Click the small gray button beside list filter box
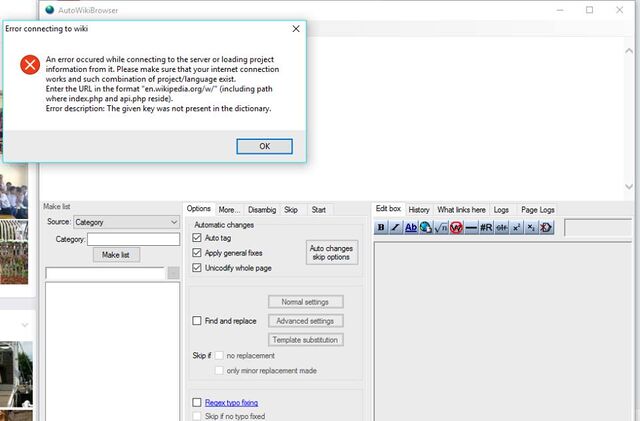The image size is (640, 421). tap(173, 273)
